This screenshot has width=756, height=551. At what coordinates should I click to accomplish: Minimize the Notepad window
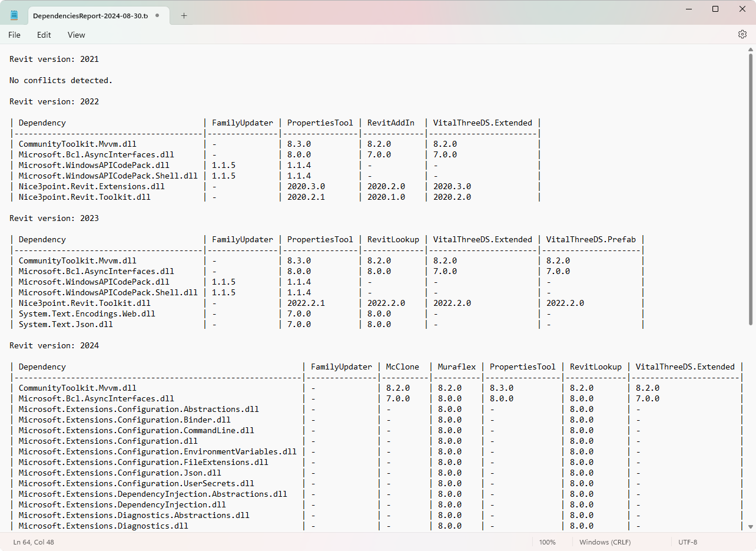688,9
